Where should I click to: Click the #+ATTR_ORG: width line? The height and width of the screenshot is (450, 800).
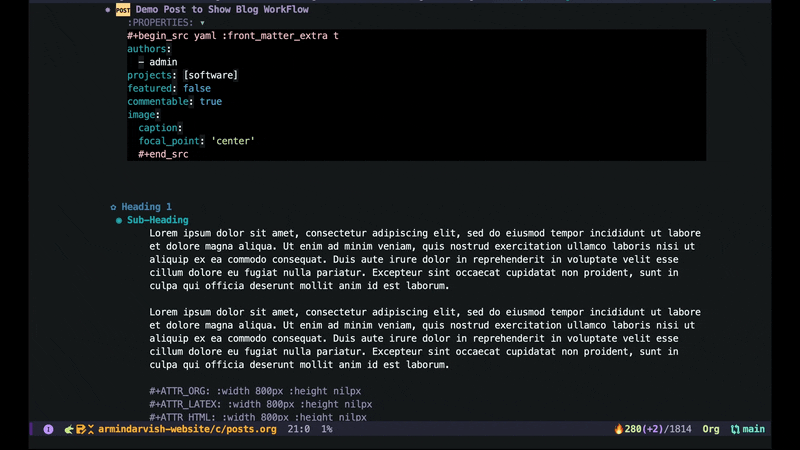(x=255, y=391)
